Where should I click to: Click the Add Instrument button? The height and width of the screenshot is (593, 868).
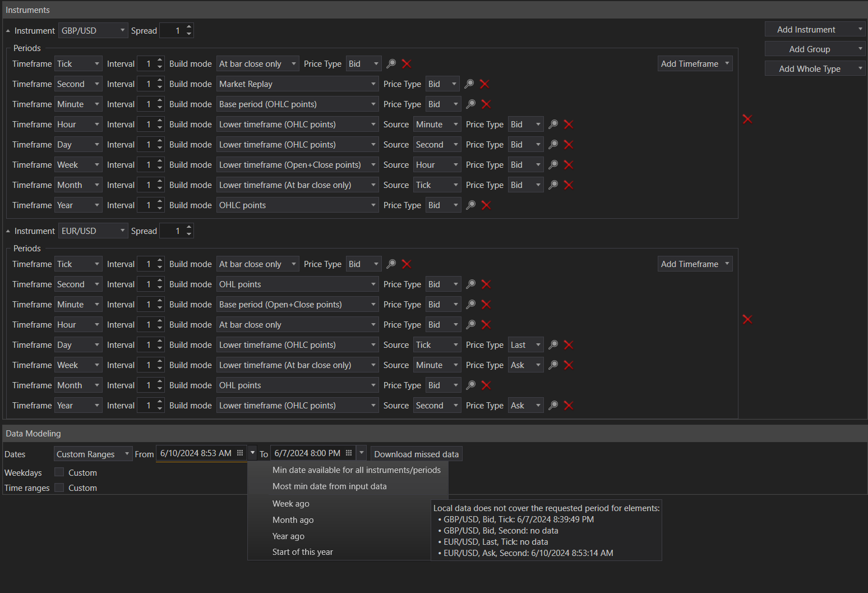point(806,30)
